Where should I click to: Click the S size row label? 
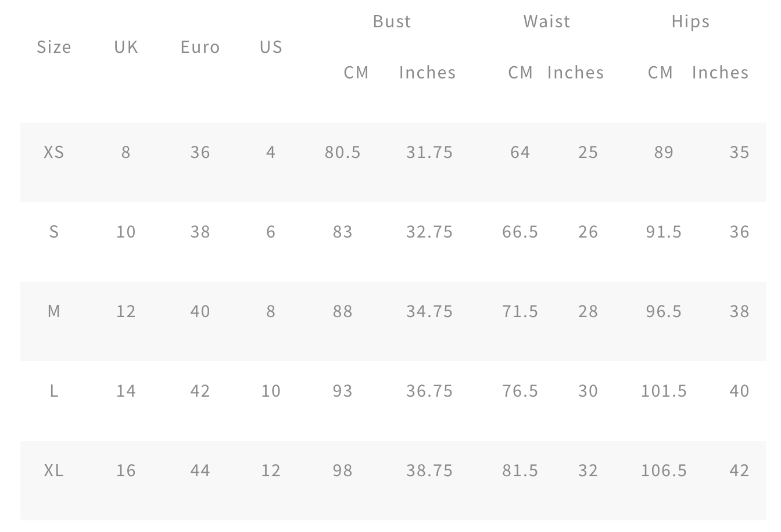click(54, 232)
